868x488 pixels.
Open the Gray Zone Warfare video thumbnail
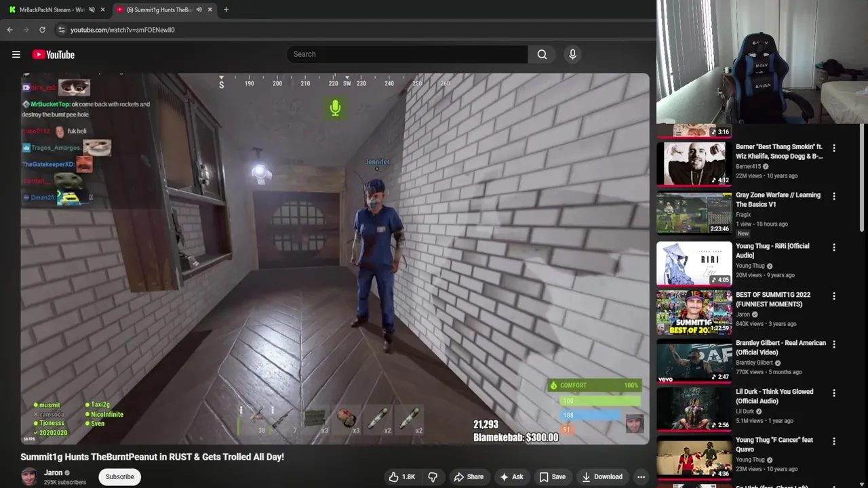pos(694,212)
